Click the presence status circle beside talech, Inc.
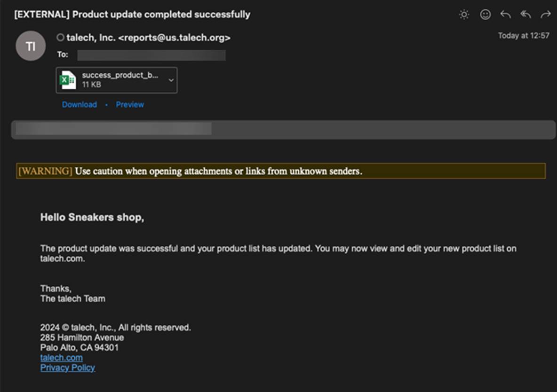 click(60, 37)
